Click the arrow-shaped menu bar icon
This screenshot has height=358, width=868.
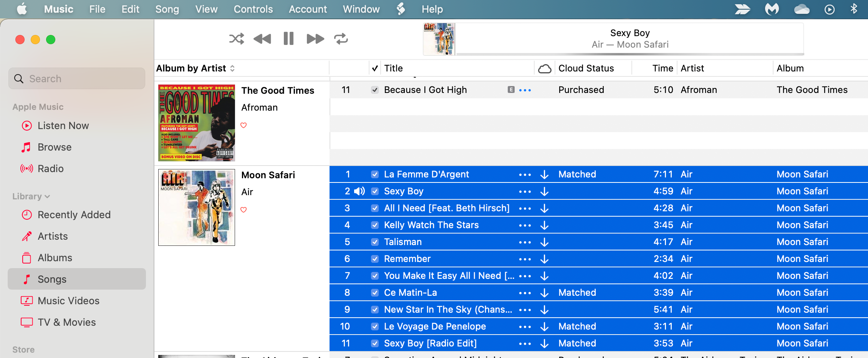pyautogui.click(x=742, y=9)
